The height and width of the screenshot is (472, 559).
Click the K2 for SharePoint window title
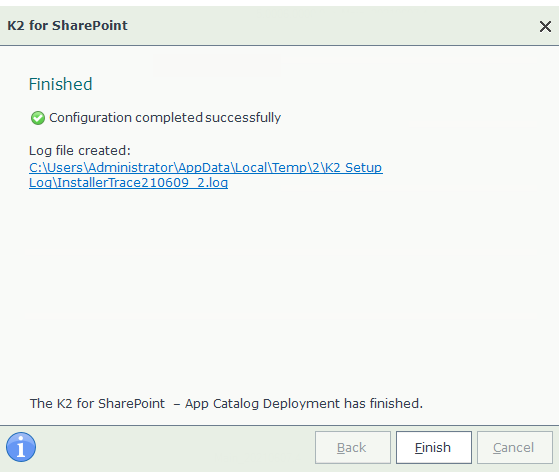coord(67,26)
